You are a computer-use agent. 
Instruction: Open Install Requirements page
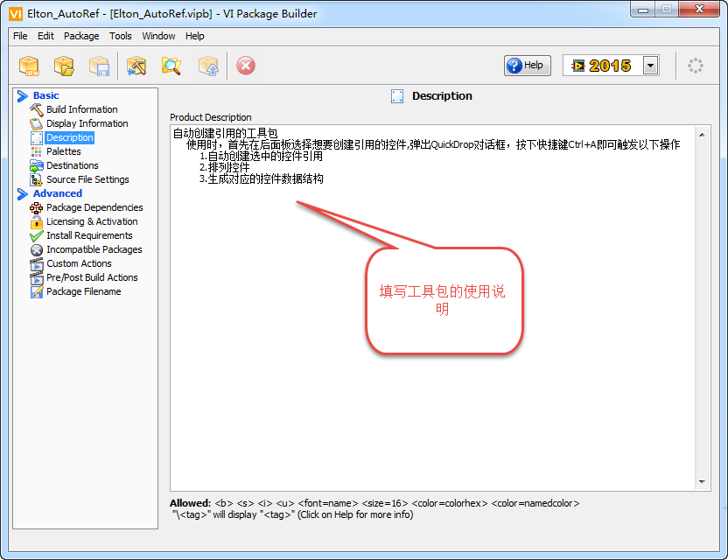[x=89, y=235]
